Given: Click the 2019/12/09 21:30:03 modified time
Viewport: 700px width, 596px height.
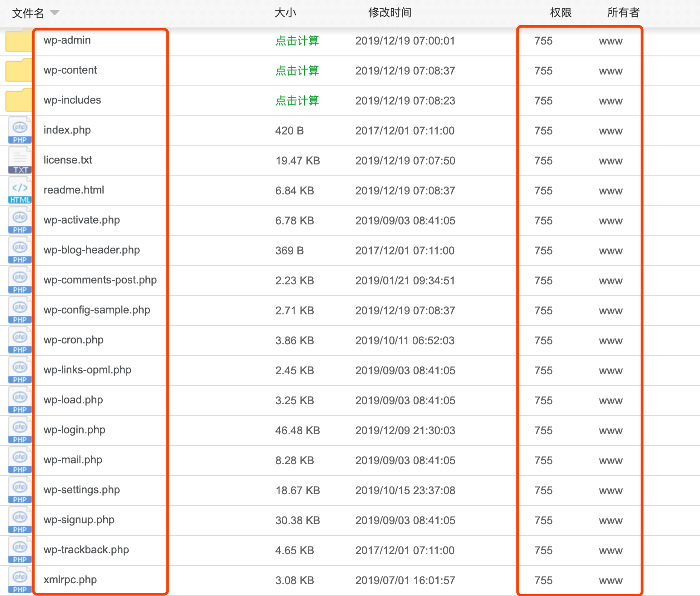Looking at the screenshot, I should pyautogui.click(x=405, y=431).
